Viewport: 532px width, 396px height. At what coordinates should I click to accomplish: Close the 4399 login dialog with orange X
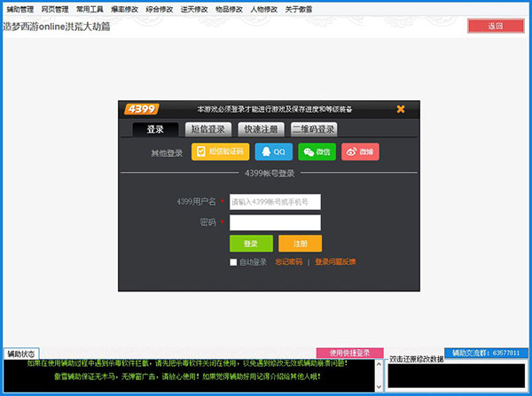[x=401, y=109]
